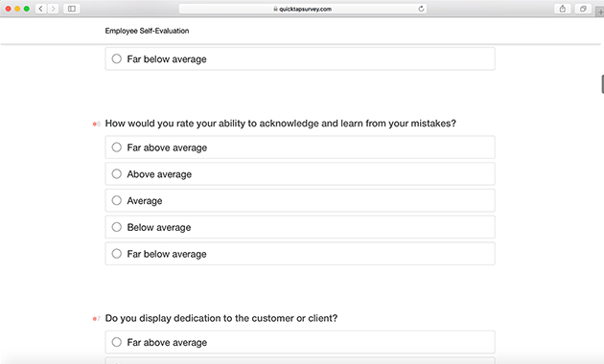Select Below average for mistakes question
This screenshot has width=604, height=364.
click(300, 227)
